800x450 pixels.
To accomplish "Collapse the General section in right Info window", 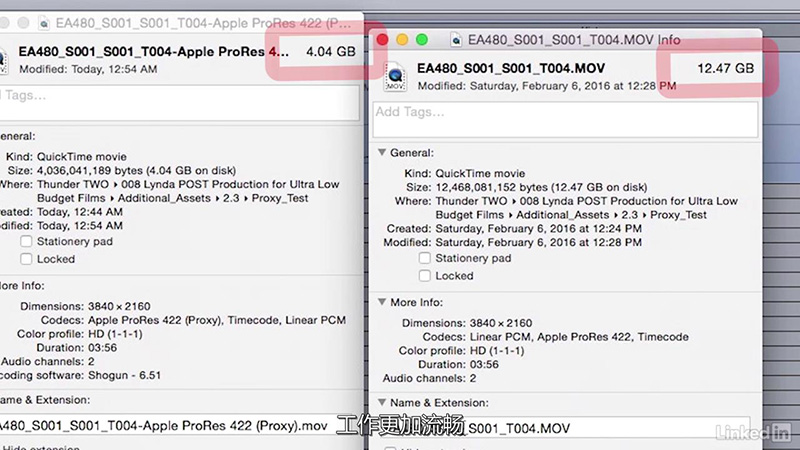I will point(382,153).
